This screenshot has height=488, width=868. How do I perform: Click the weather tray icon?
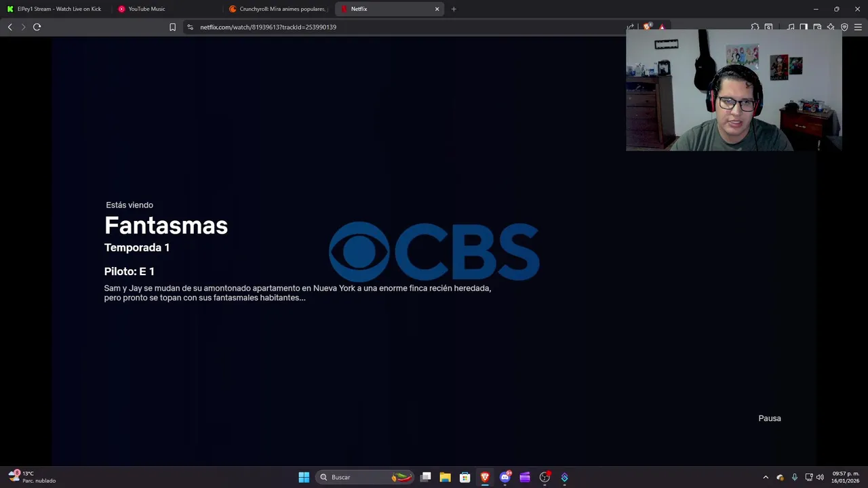[x=780, y=477]
